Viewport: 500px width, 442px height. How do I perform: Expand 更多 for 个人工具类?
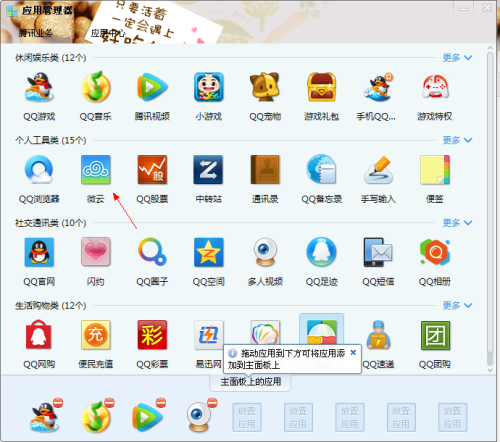coord(457,140)
